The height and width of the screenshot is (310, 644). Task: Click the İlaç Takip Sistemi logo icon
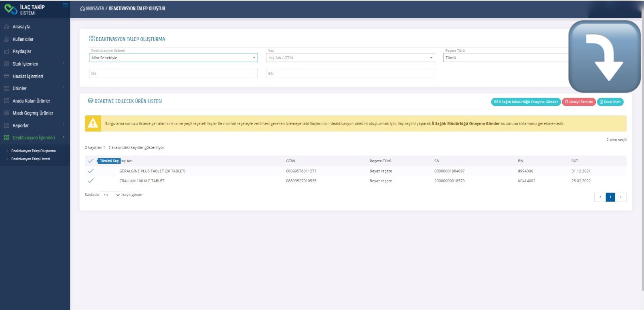(x=11, y=9)
